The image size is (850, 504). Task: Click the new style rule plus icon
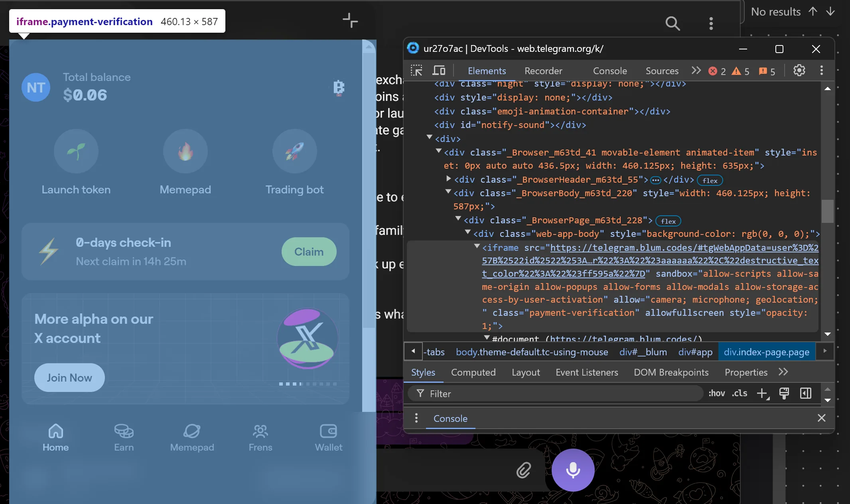(x=762, y=394)
